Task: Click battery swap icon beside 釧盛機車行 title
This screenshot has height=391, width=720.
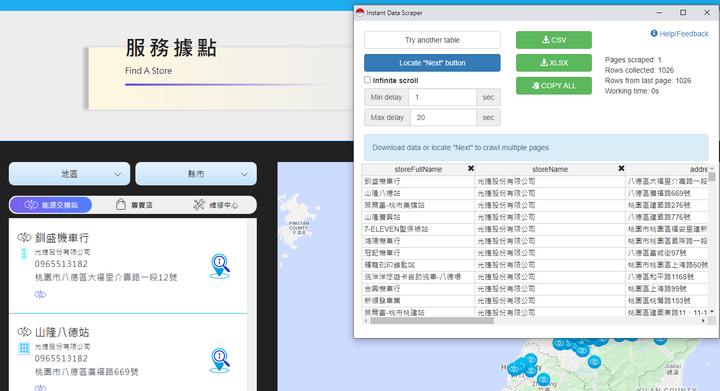Action: click(x=24, y=238)
